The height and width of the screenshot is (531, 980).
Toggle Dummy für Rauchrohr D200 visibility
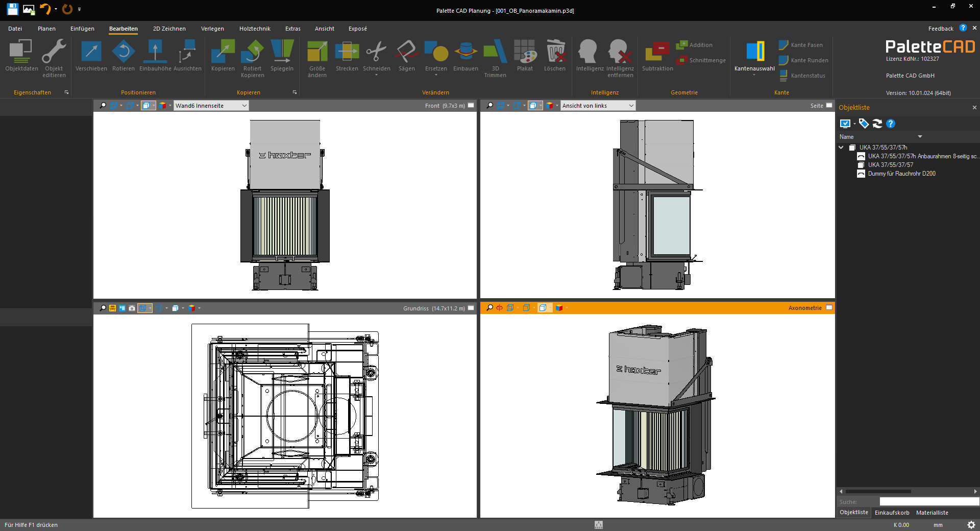point(861,174)
